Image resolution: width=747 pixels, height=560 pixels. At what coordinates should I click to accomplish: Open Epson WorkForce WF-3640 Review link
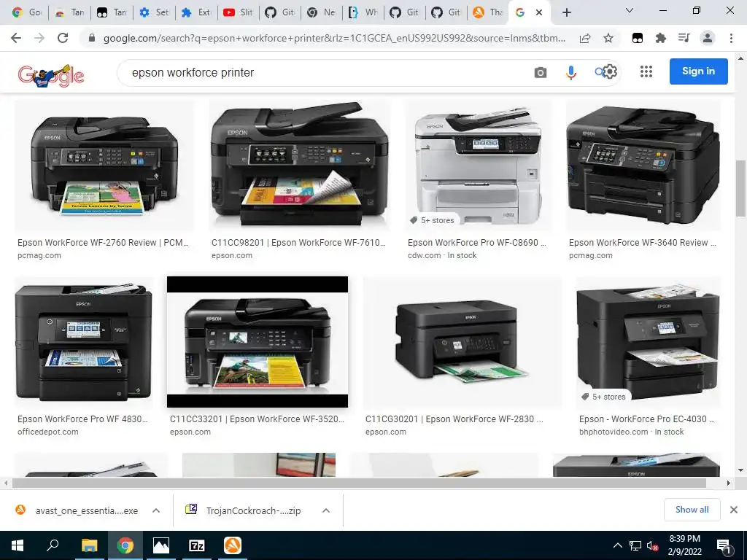(x=643, y=242)
